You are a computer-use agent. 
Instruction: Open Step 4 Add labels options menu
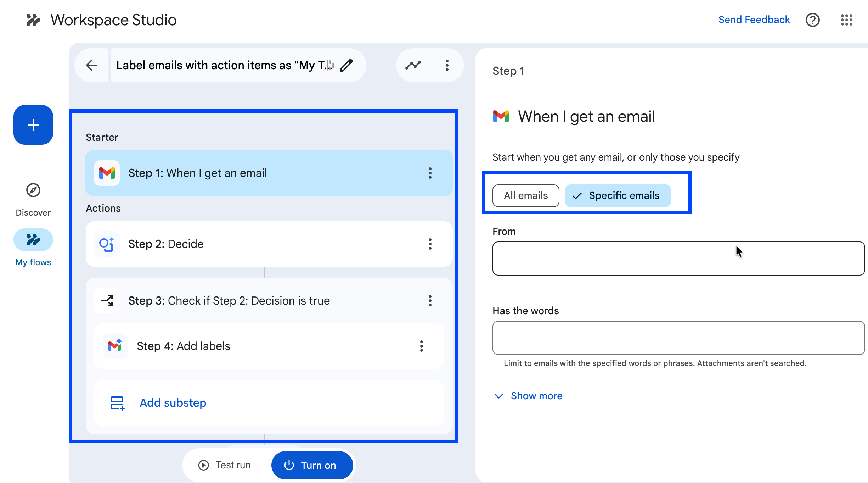pyautogui.click(x=422, y=346)
